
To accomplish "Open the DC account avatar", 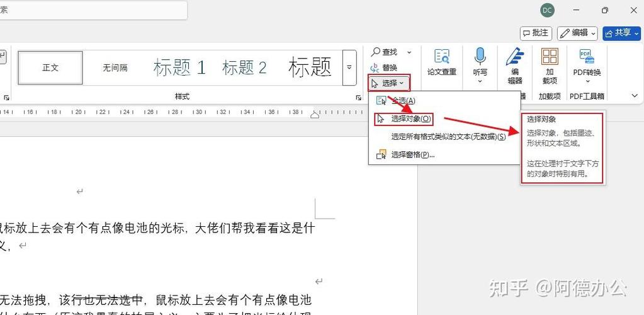I will (547, 10).
